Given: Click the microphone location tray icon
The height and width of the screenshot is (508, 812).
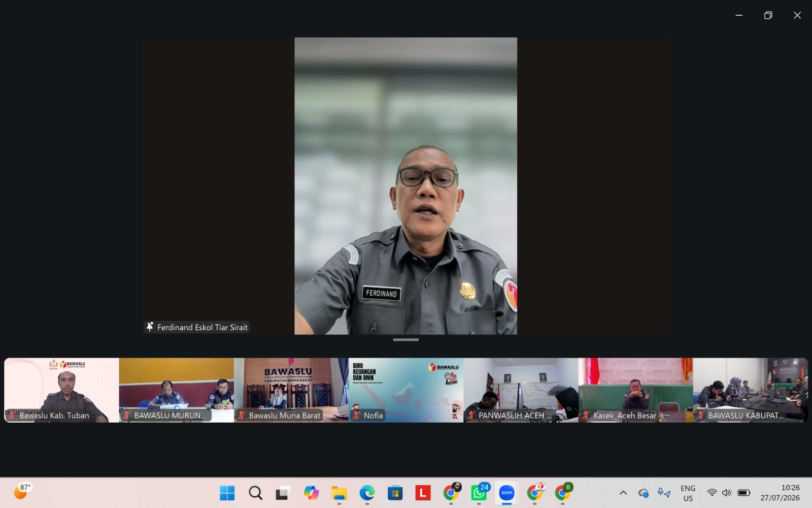Looking at the screenshot, I should 664,493.
